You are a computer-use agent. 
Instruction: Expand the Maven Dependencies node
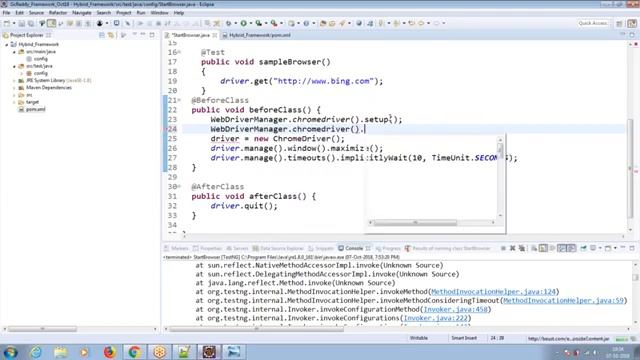point(14,88)
